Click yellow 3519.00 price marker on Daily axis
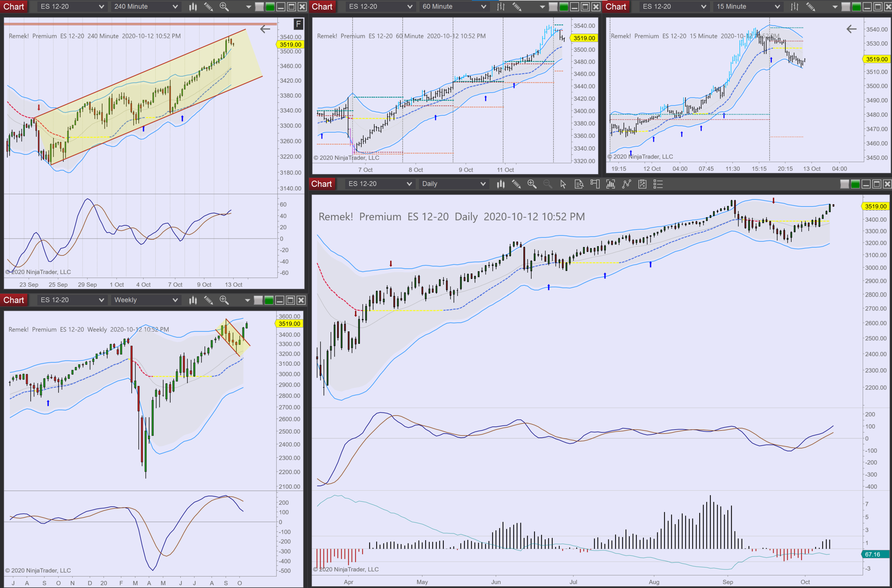Viewport: 892px width, 588px height. tap(876, 206)
